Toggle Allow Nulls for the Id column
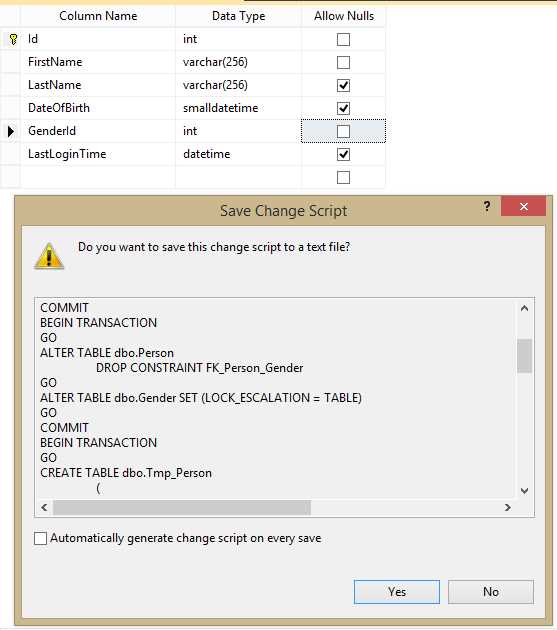This screenshot has height=630, width=557. pos(343,39)
